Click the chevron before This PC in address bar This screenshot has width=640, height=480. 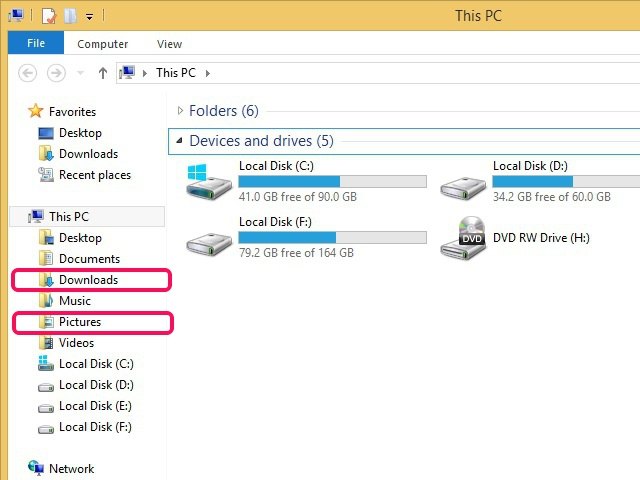pos(145,73)
